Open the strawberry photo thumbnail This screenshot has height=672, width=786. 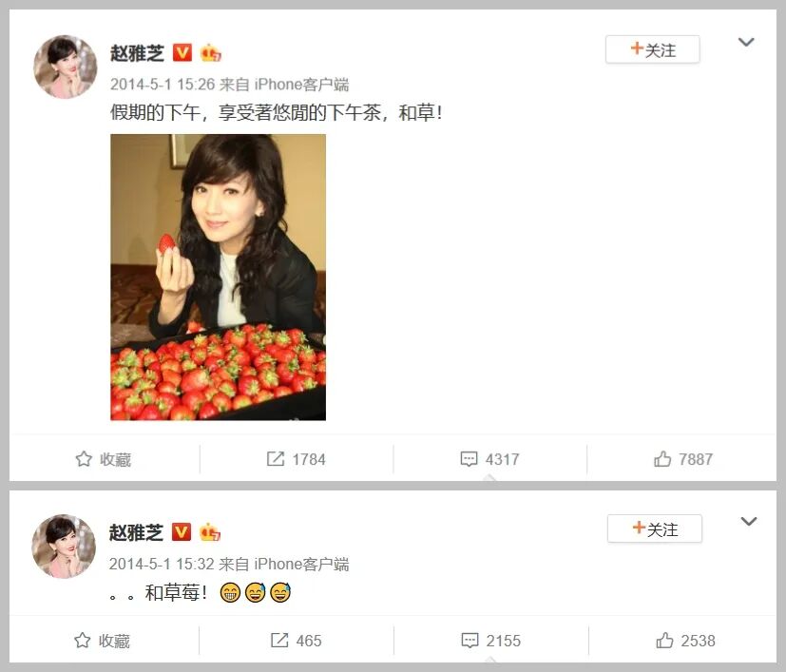(x=218, y=277)
